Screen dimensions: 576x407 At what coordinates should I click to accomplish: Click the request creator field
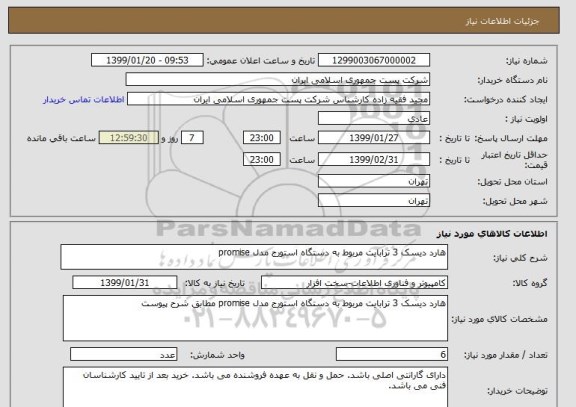click(278, 99)
